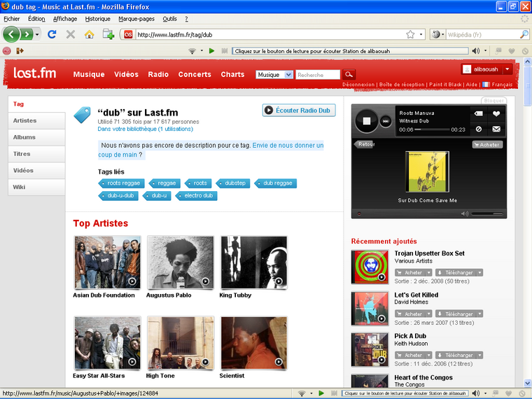Skip track using top toolbar skip icon

[x=224, y=51]
